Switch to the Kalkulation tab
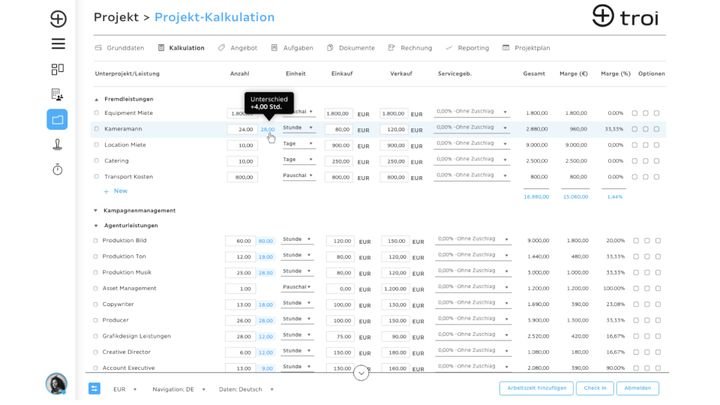Screen dimensions: 720x405 [x=181, y=48]
